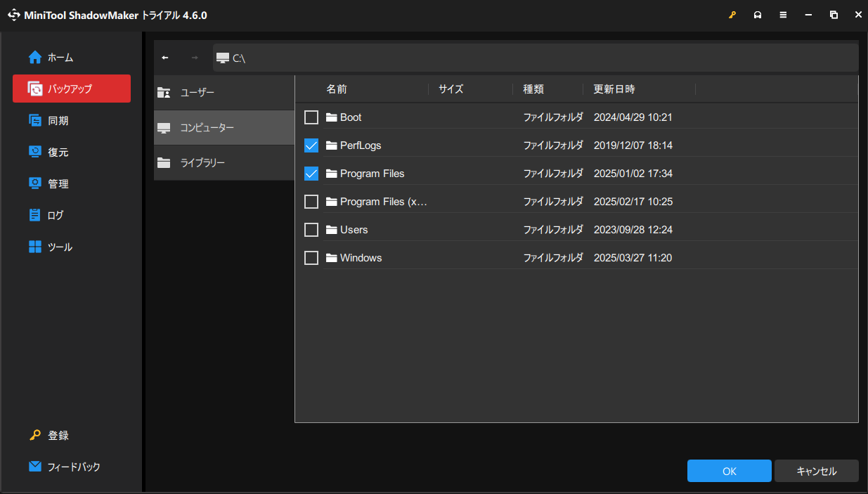The height and width of the screenshot is (494, 868).
Task: Click the Windows folder icon
Action: coord(332,258)
